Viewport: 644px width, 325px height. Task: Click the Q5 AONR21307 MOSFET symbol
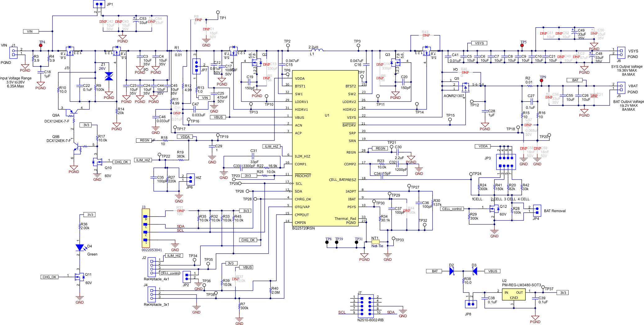coord(465,87)
